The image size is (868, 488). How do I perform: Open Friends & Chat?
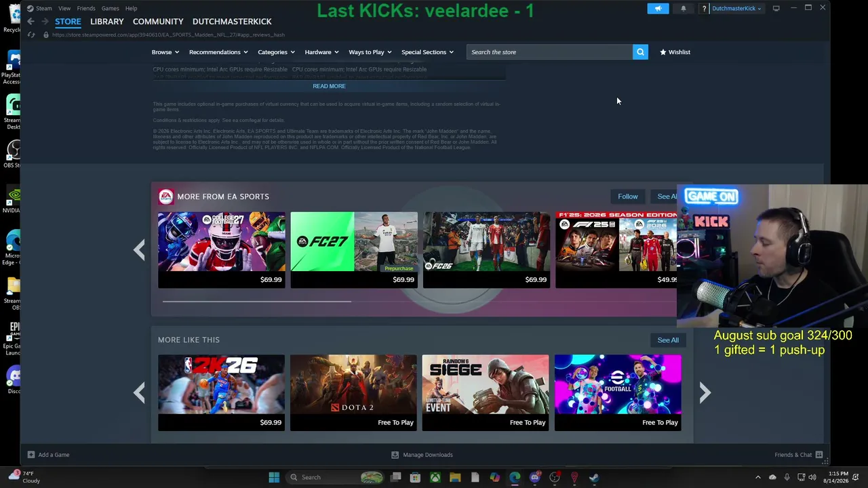(793, 455)
